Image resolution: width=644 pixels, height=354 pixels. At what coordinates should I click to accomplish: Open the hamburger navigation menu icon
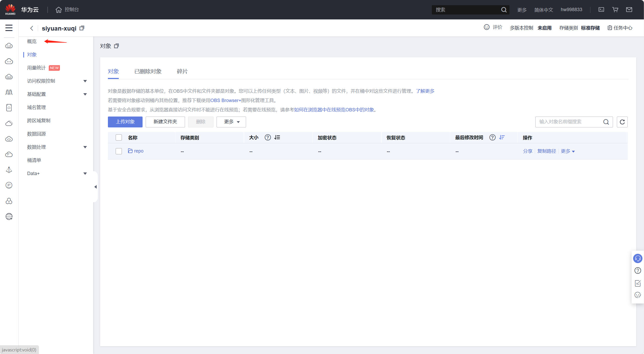(x=9, y=28)
